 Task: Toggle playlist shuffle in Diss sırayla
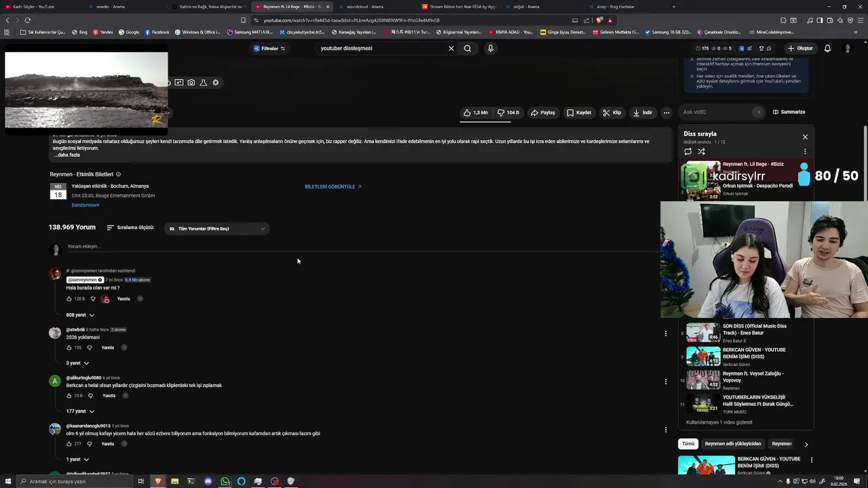pyautogui.click(x=701, y=151)
